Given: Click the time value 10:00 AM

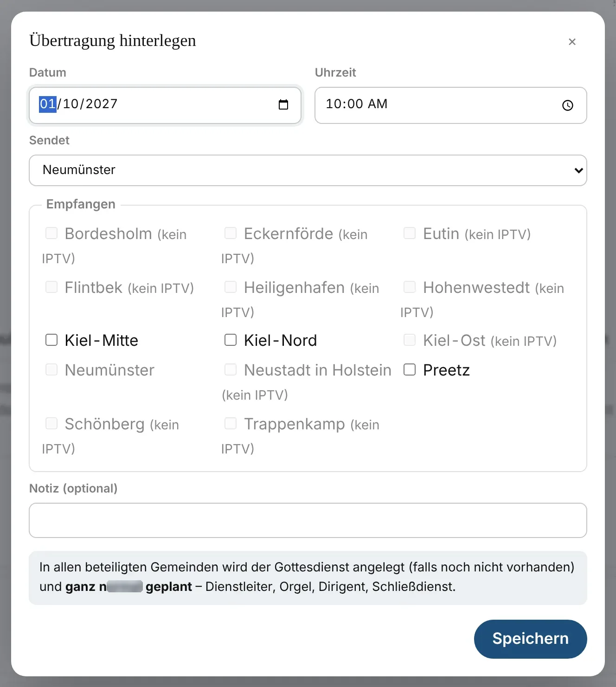Looking at the screenshot, I should click(x=357, y=104).
